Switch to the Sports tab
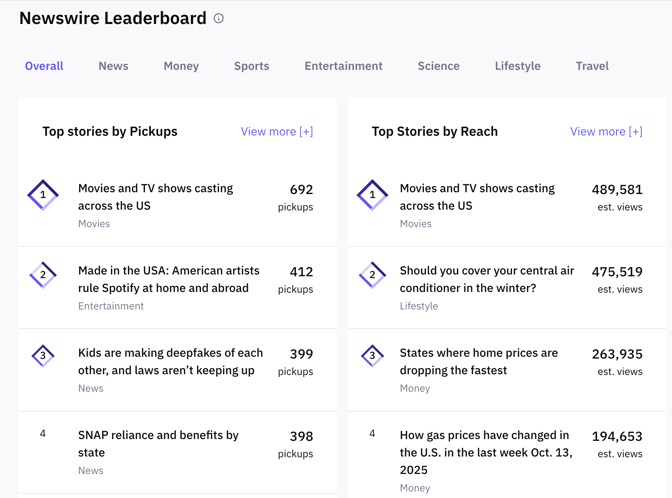672x498 pixels. (251, 66)
